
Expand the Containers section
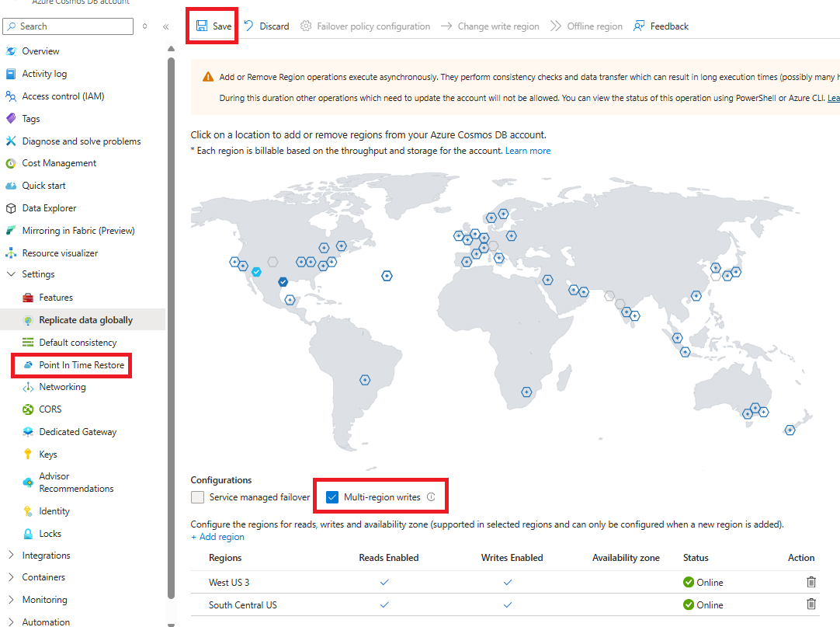(x=11, y=577)
